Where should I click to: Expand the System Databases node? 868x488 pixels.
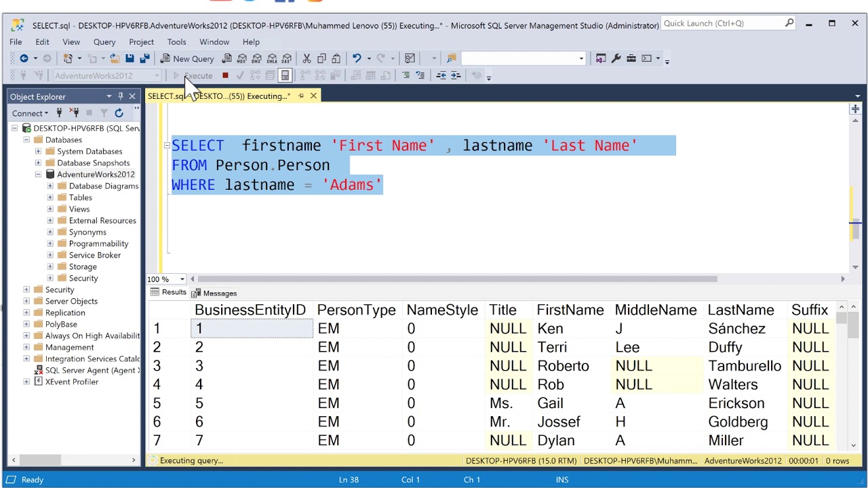[x=38, y=151]
